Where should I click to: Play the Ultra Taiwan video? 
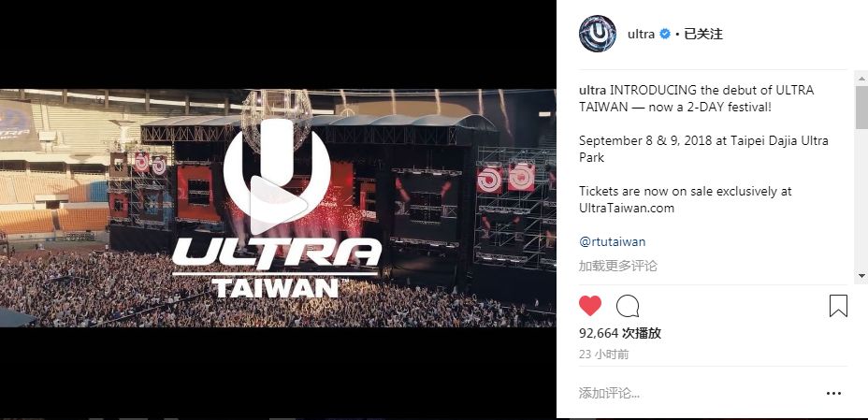[277, 205]
